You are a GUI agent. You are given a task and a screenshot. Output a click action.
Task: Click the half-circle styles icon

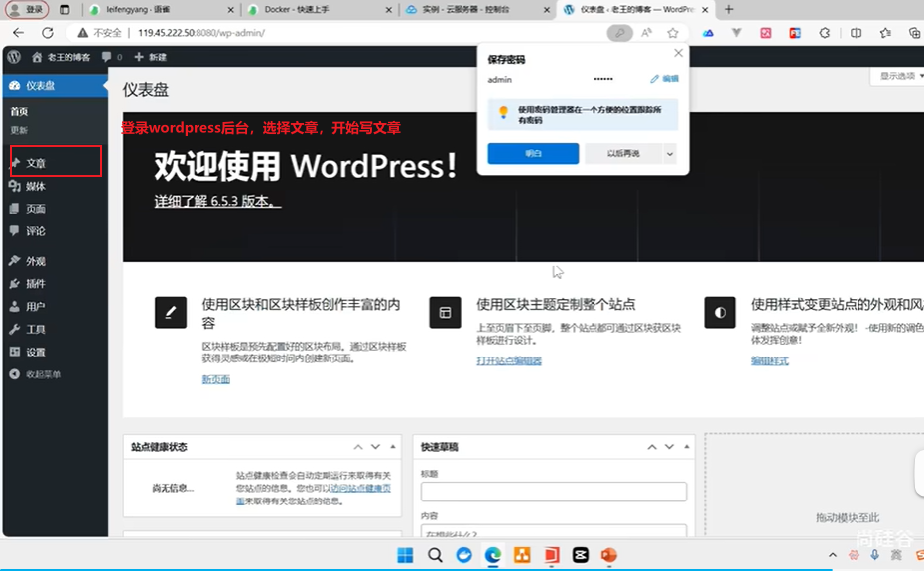(x=720, y=312)
